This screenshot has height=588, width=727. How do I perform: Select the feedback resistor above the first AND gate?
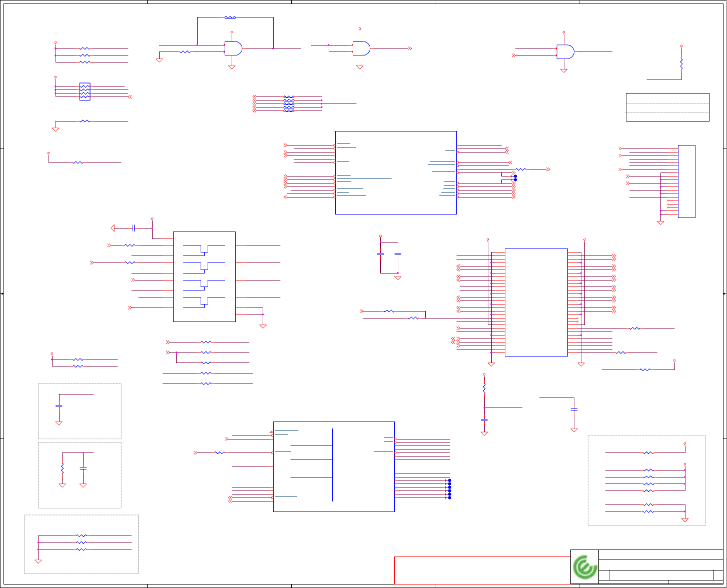tap(230, 17)
